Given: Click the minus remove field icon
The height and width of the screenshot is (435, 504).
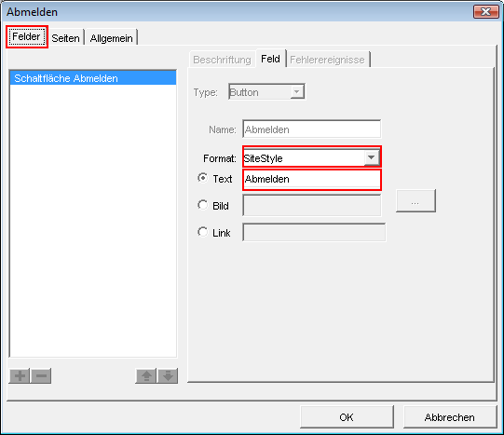Looking at the screenshot, I should pos(41,375).
